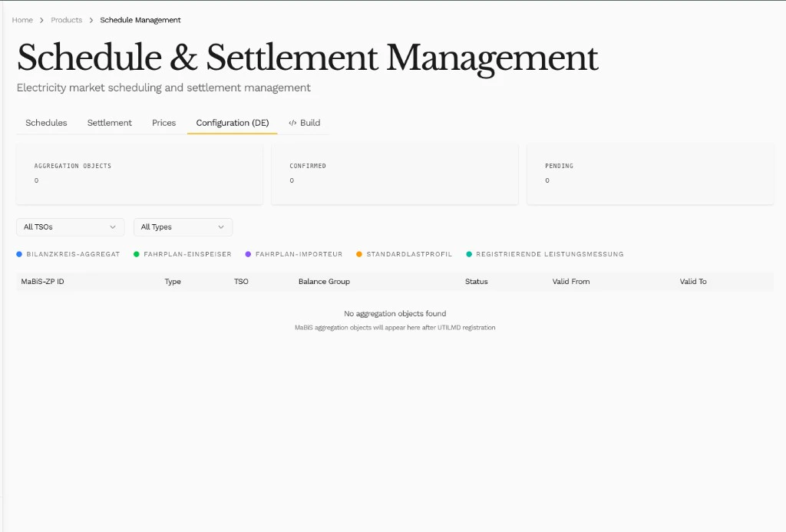
Task: Click the blue dot beside BILANZKREIS-AGGREGAT
Action: coord(19,253)
